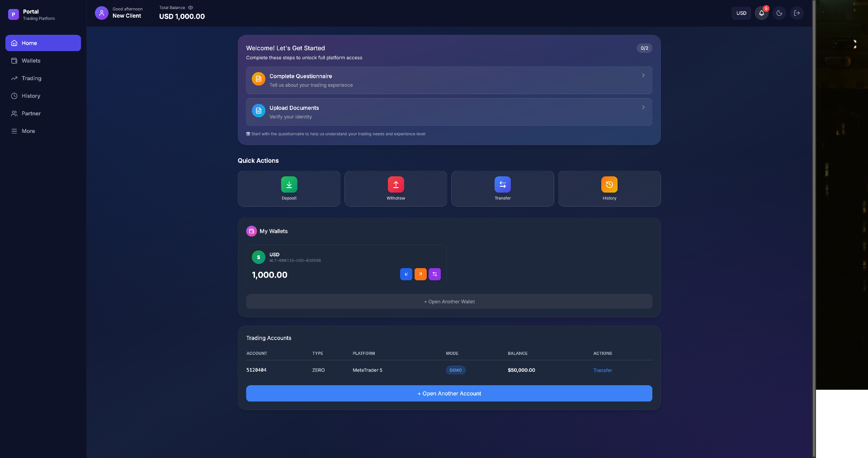
Task: Click the red Withdraw quick action icon
Action: (x=396, y=184)
